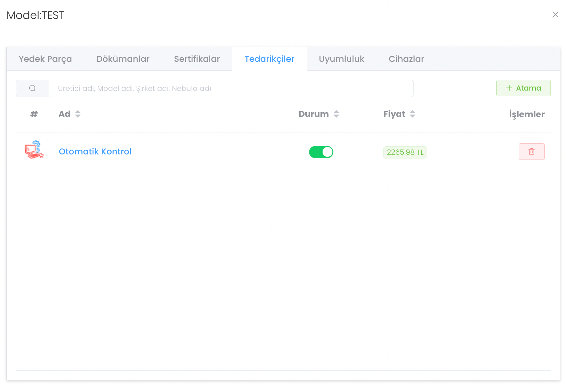
Task: Show the Uyumluluk tab
Action: 341,59
